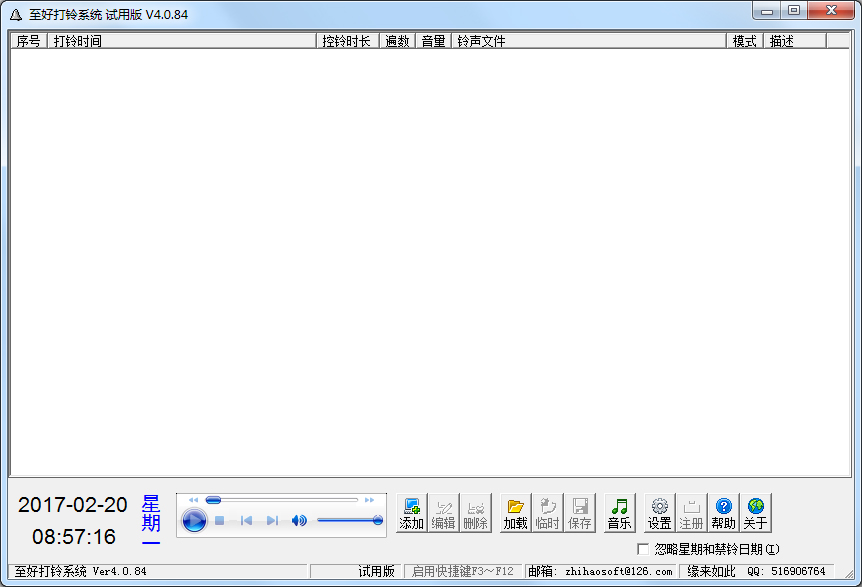Viewport: 862px width, 587px height.
Task: Click the 编辑 (Edit) toolbar icon
Action: coord(444,513)
